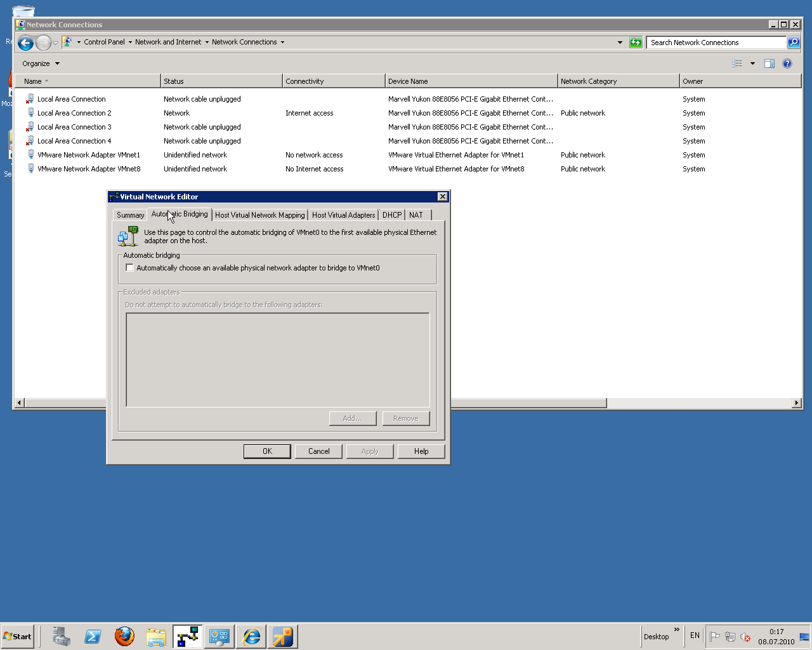
Task: Click "No network access" connectivity cell
Action: click(314, 155)
